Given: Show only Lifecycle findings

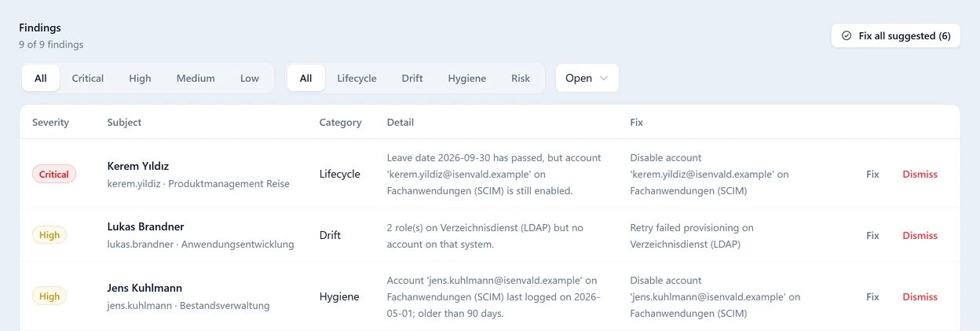Looking at the screenshot, I should tap(357, 79).
